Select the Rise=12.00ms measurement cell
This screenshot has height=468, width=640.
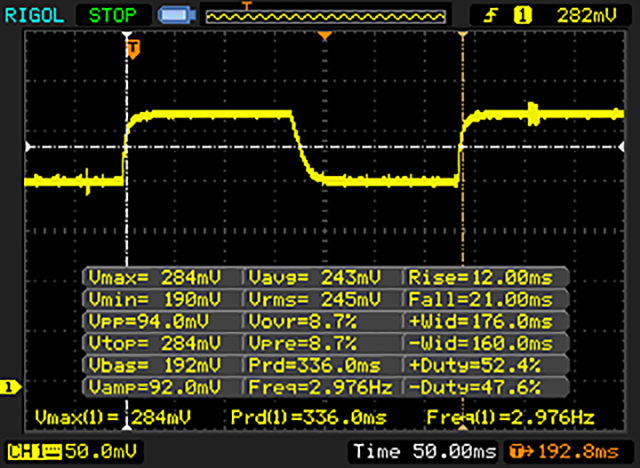tap(486, 277)
